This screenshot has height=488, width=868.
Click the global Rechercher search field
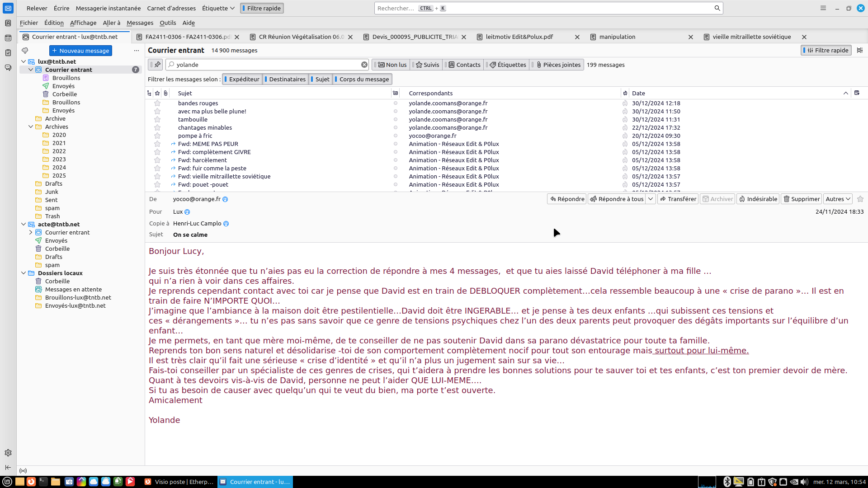[542, 8]
